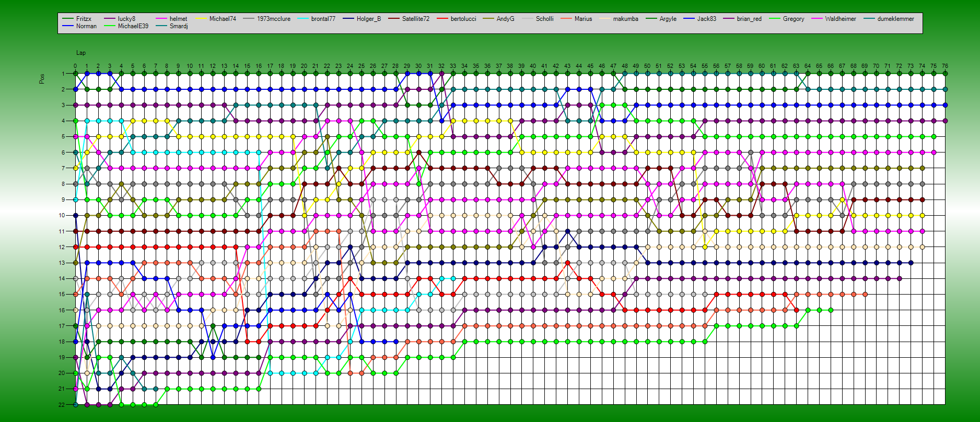Viewport: 980px width, 422px height.
Task: Click lap number 65 on the axis
Action: pyautogui.click(x=819, y=66)
